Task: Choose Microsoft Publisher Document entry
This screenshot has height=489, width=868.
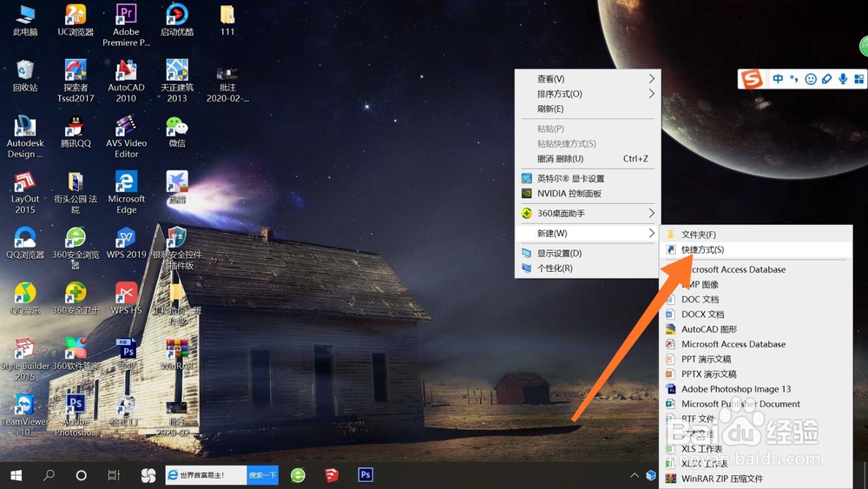Action: click(757, 404)
